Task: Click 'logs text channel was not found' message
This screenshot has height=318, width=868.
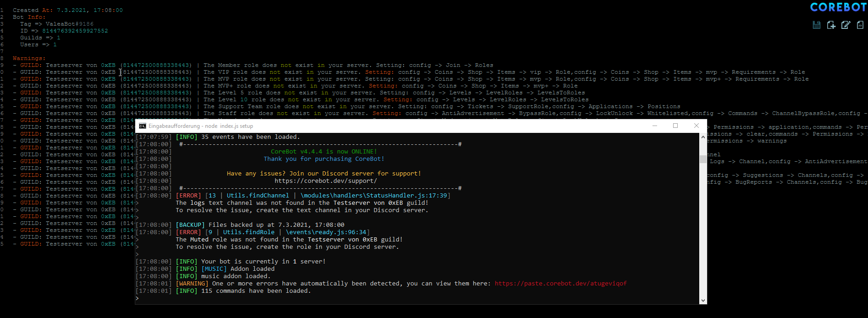Action: click(x=302, y=203)
